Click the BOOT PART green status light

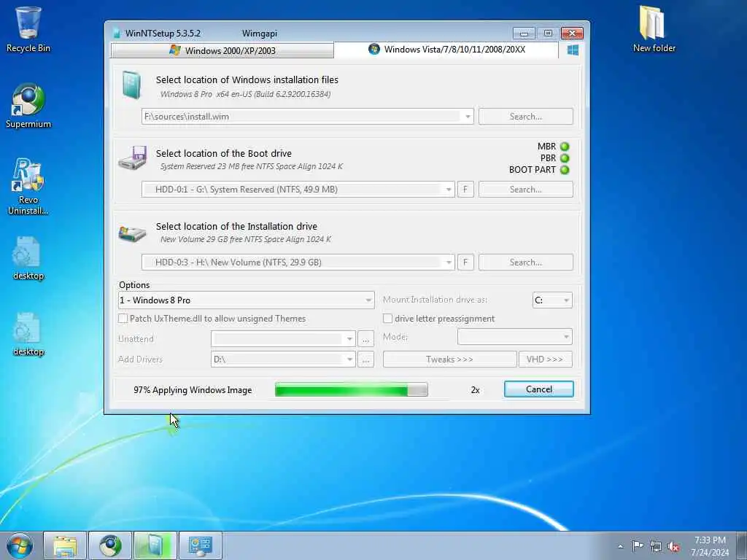565,169
